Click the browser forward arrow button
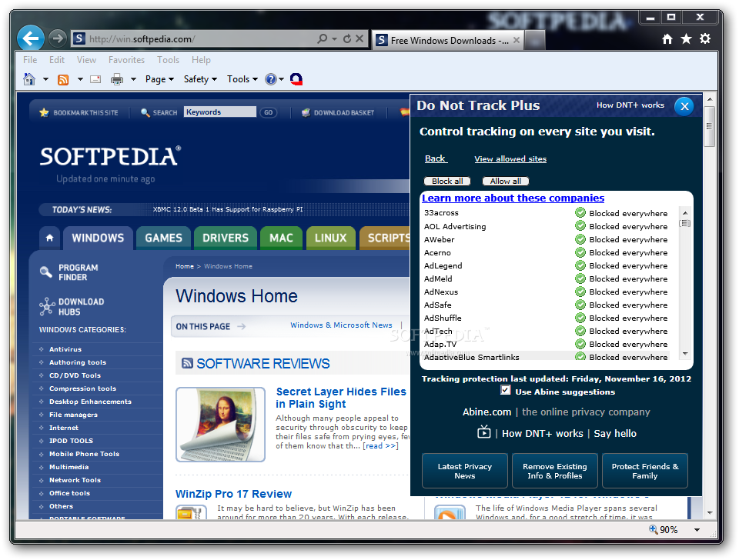 pos(58,38)
